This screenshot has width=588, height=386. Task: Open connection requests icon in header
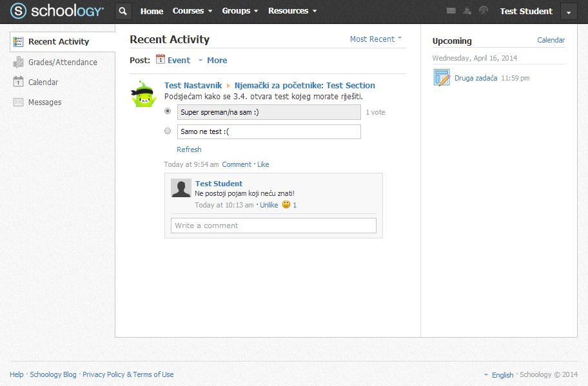(467, 11)
